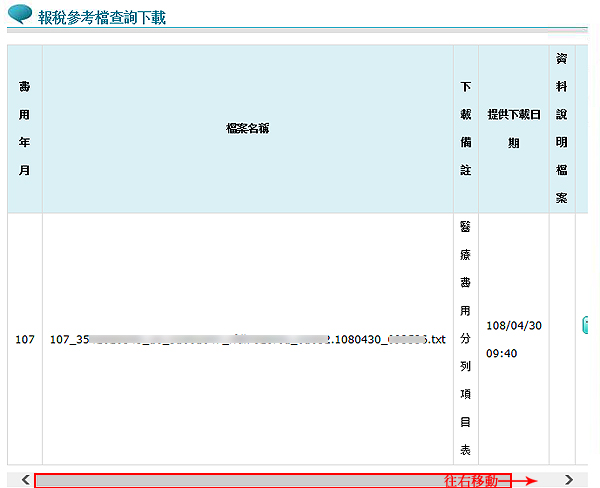Click the red 往右移動 label
Viewport: 600px width, 488px height.
coord(470,481)
